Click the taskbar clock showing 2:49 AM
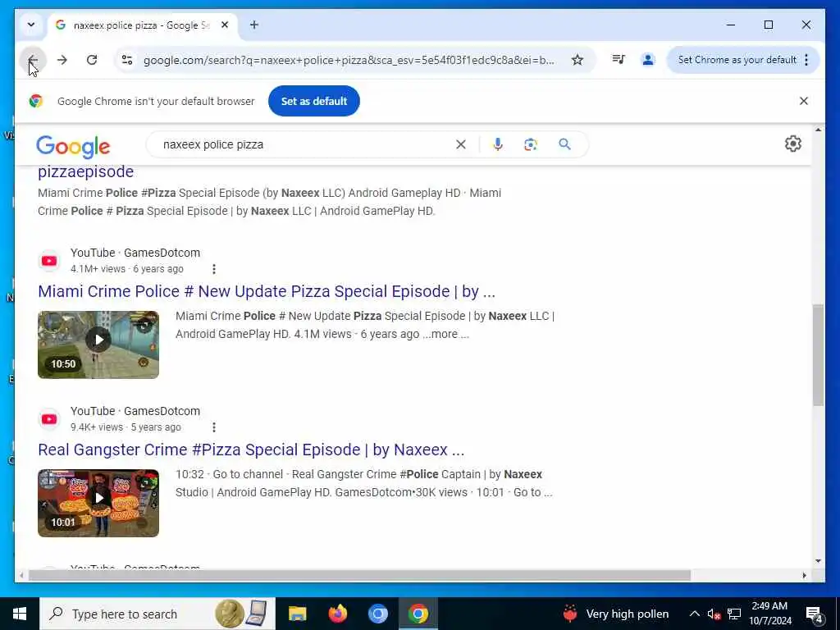Image resolution: width=840 pixels, height=630 pixels. [769, 614]
